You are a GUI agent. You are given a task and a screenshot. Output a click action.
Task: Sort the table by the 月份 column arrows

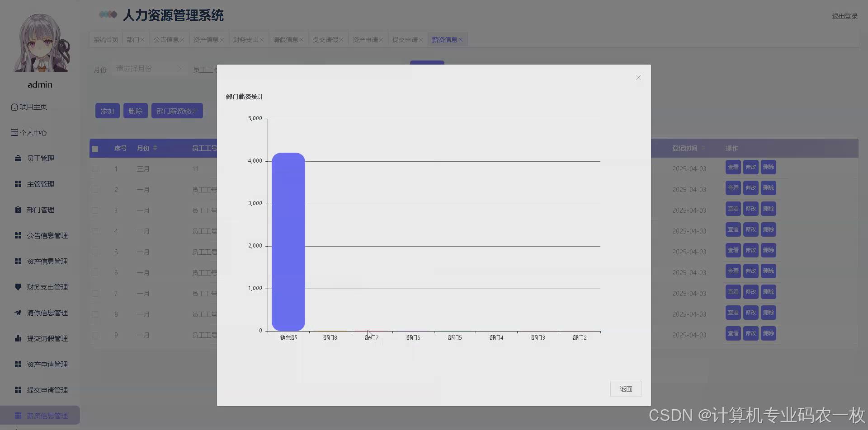coord(155,148)
